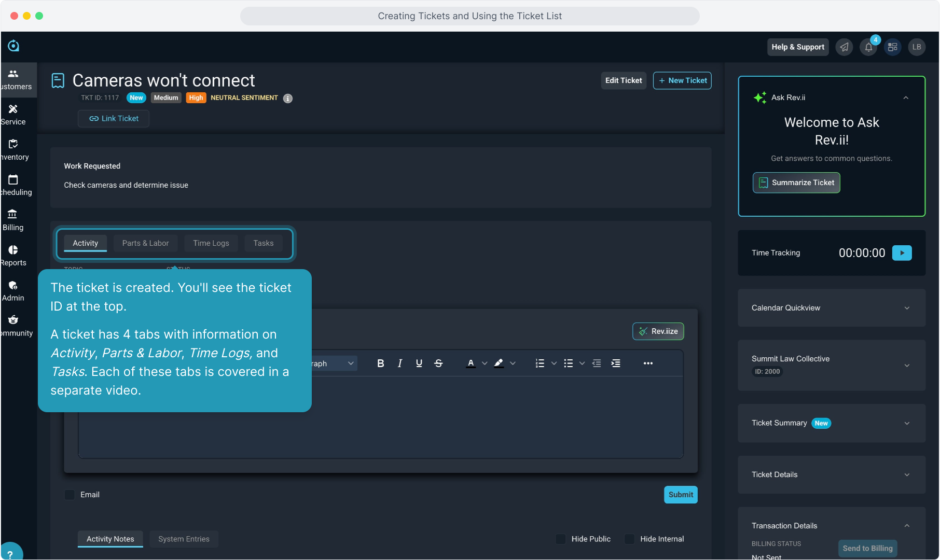Decrease indent in the editor

point(597,363)
